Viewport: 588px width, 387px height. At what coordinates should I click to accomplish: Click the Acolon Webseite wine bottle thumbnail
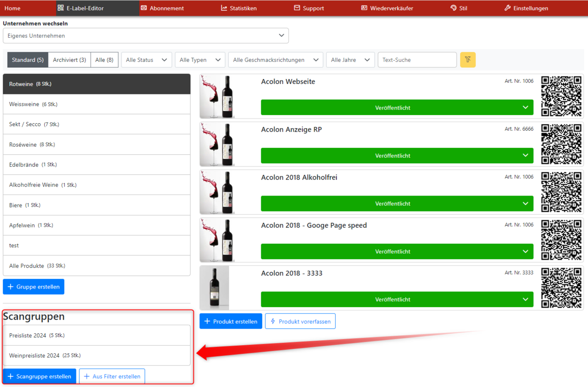[217, 96]
